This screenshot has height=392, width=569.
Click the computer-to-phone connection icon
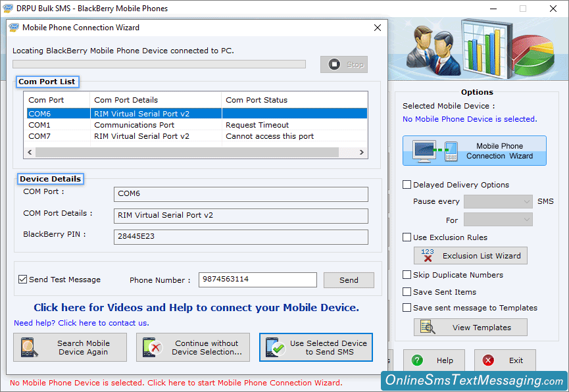(x=435, y=151)
